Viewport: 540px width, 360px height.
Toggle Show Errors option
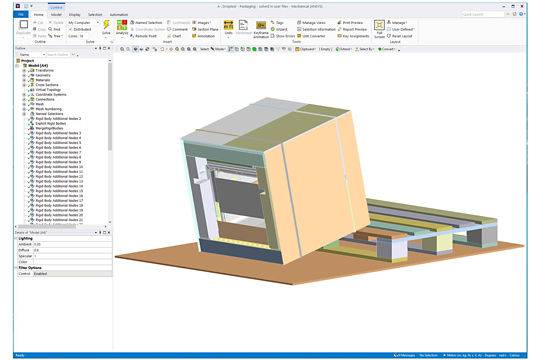pos(283,36)
